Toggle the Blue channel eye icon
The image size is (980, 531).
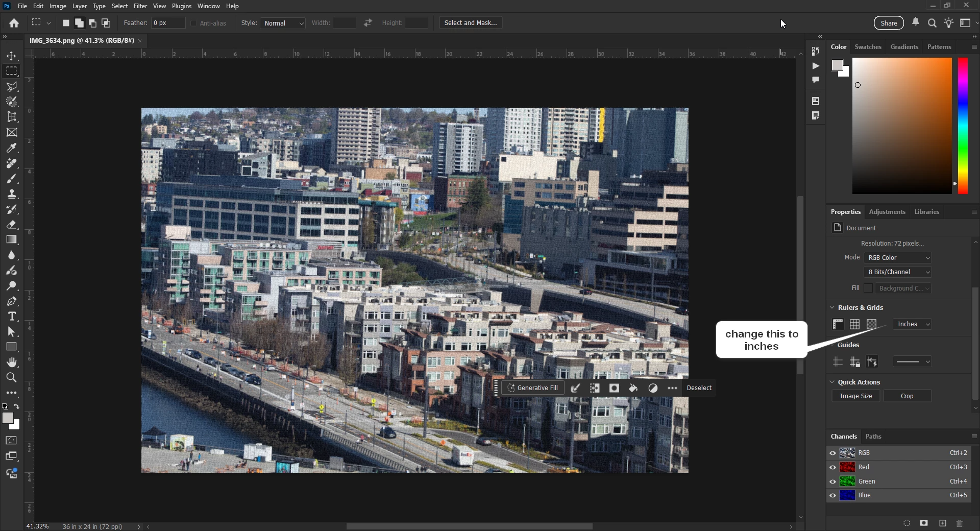(832, 495)
